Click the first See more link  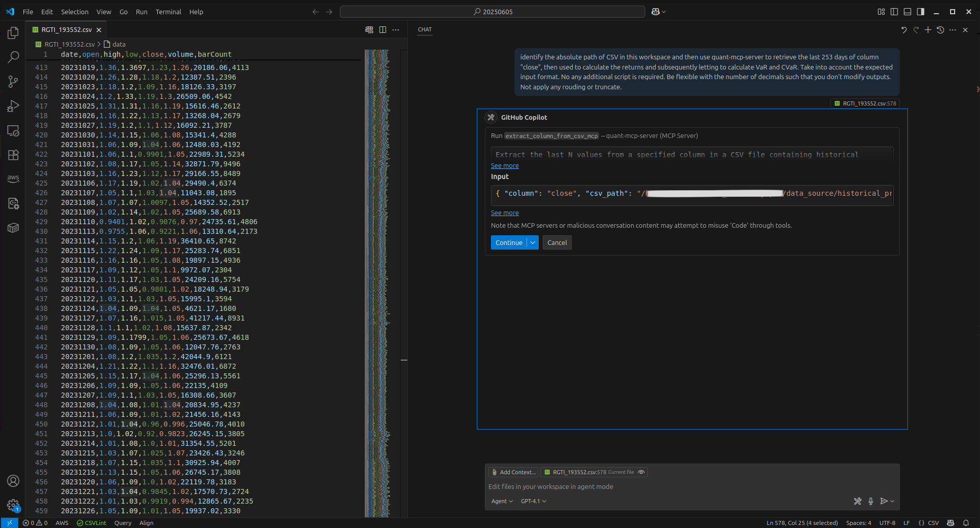(x=504, y=166)
